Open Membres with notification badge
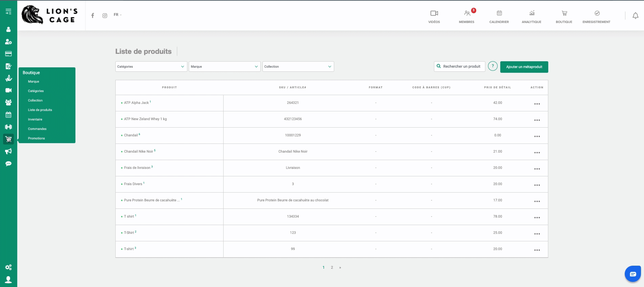644x287 pixels. click(x=466, y=17)
